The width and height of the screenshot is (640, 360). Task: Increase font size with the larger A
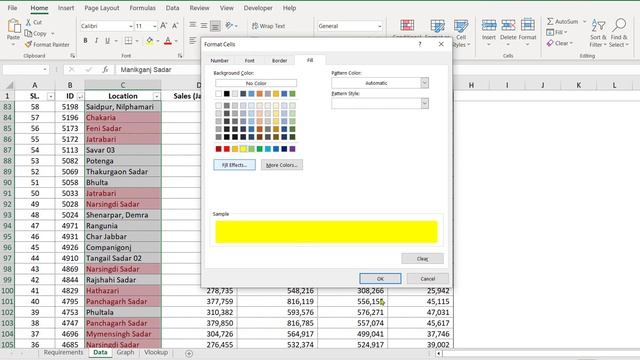164,26
